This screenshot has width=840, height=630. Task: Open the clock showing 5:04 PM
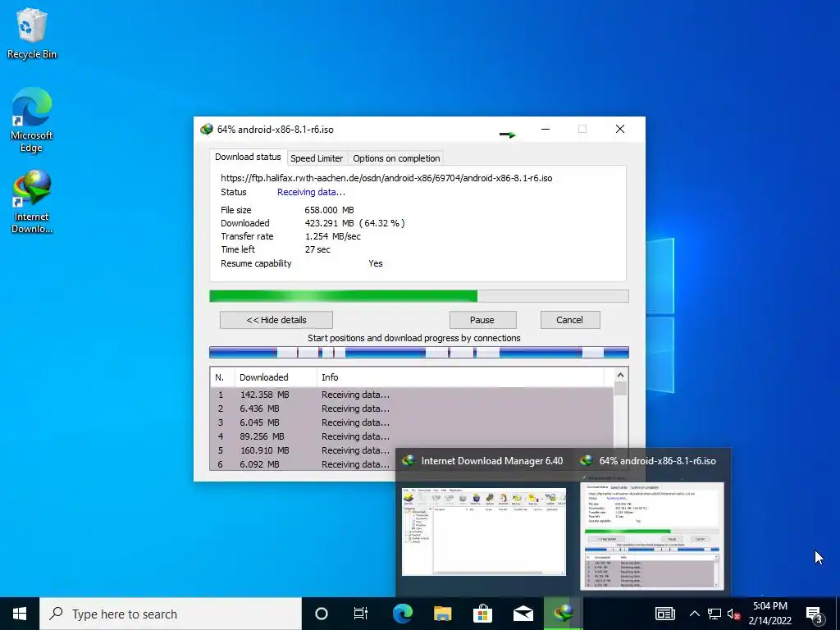(x=769, y=614)
